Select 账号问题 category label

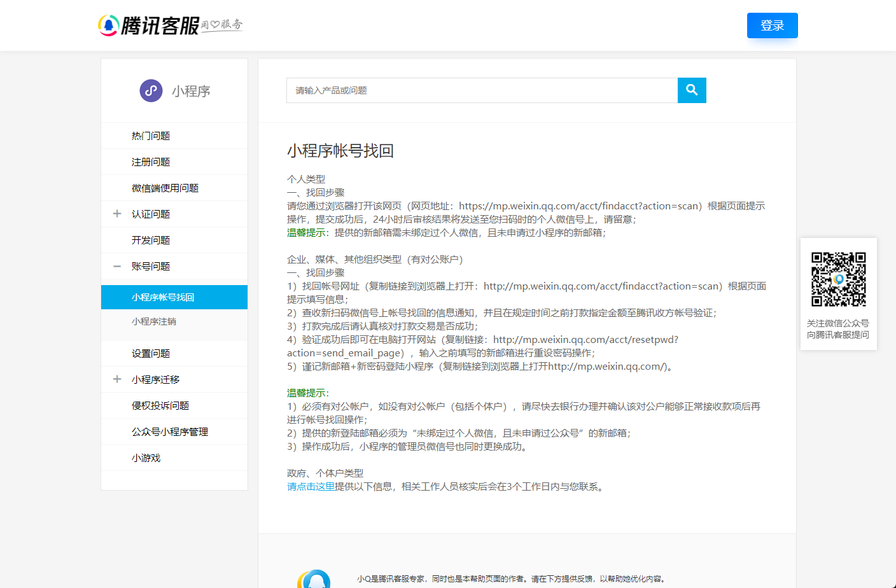tap(151, 266)
